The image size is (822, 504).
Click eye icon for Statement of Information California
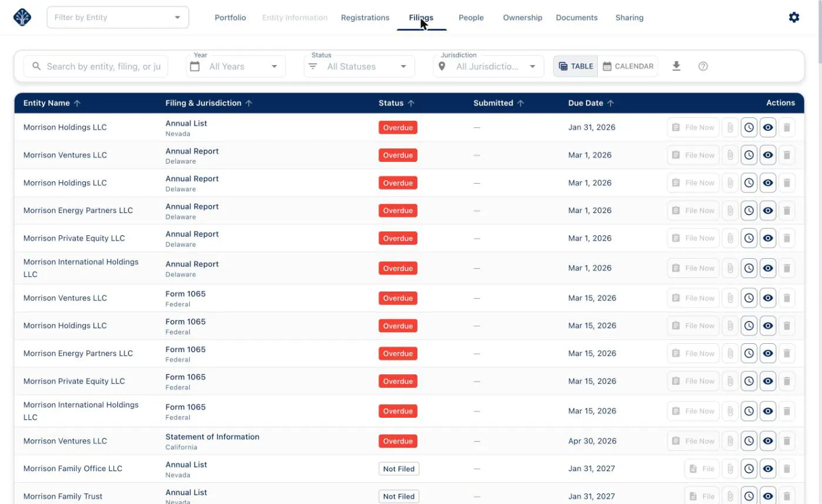(x=768, y=441)
